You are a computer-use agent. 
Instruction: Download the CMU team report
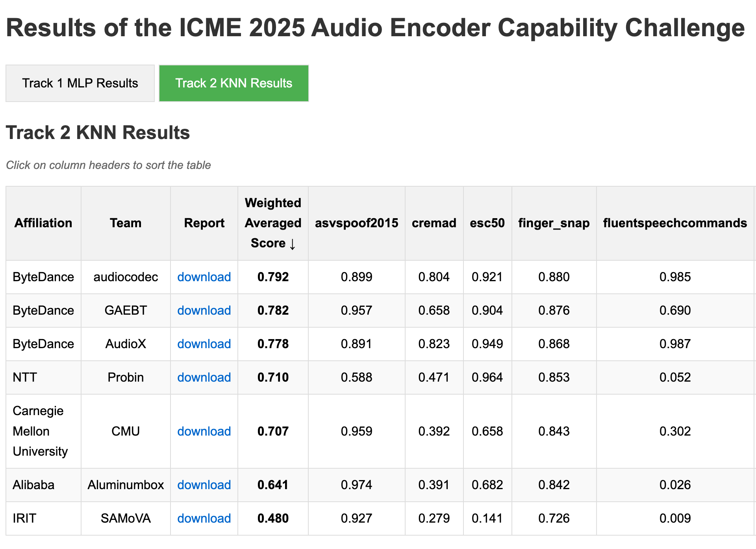coord(204,431)
